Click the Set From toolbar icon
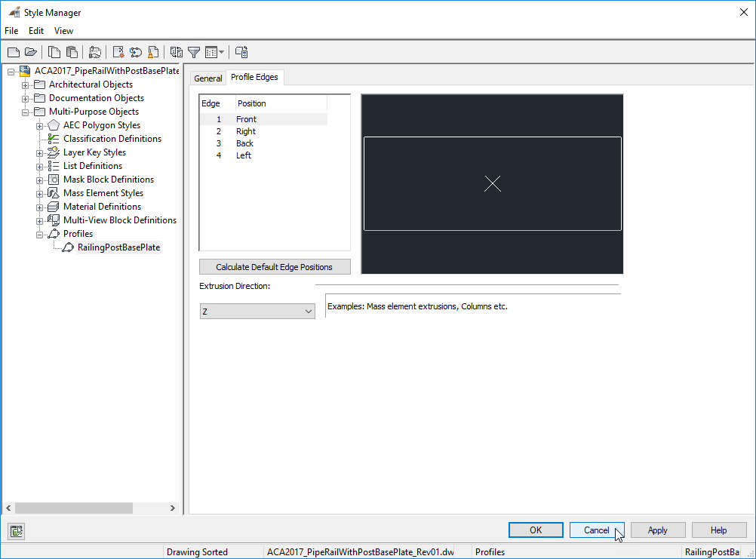756x559 pixels. tap(136, 51)
